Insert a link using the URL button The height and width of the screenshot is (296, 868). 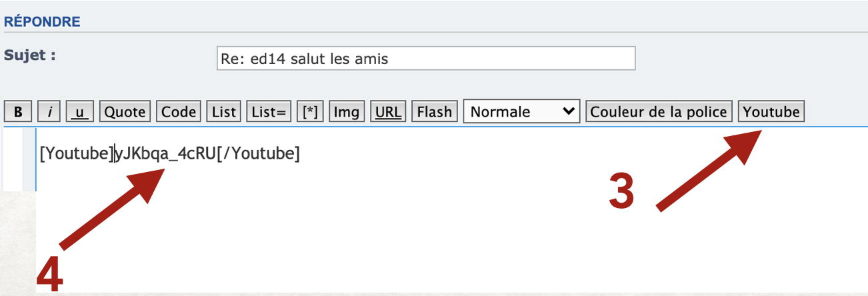click(x=388, y=112)
